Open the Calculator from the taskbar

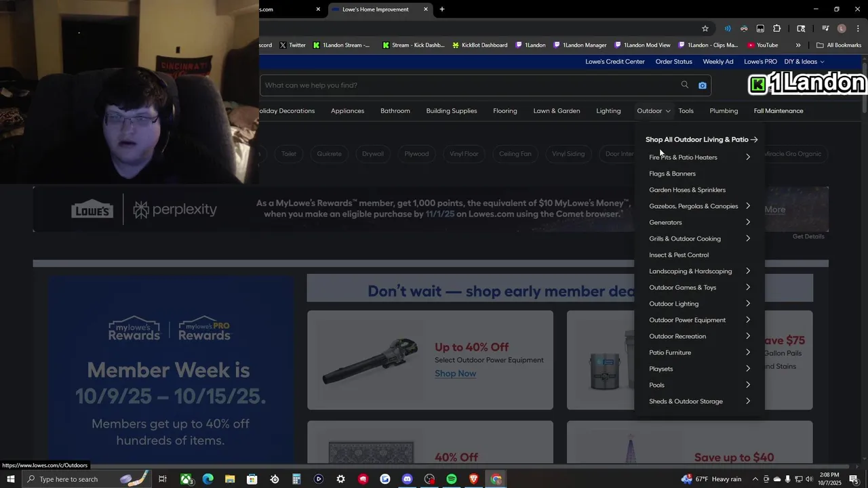pos(296,479)
